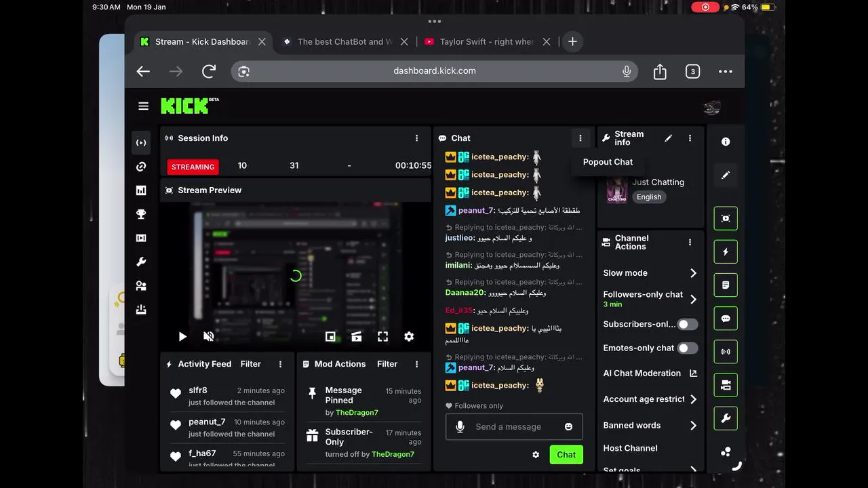This screenshot has height=488, width=868.
Task: Open the trophy achievements sidebar icon
Action: coord(141,214)
